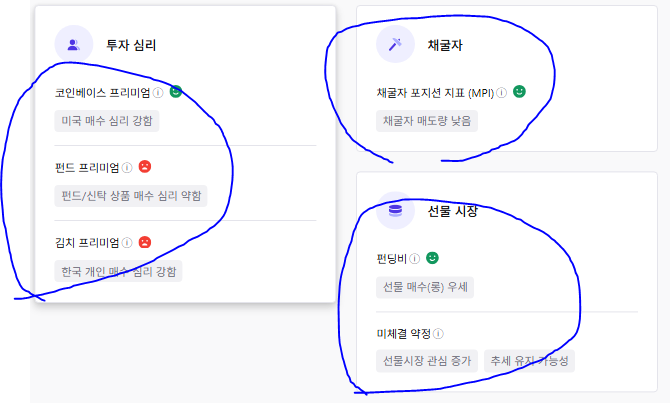Open info icon next to 김치 프리미엄
This screenshot has height=403, width=670.
click(127, 243)
